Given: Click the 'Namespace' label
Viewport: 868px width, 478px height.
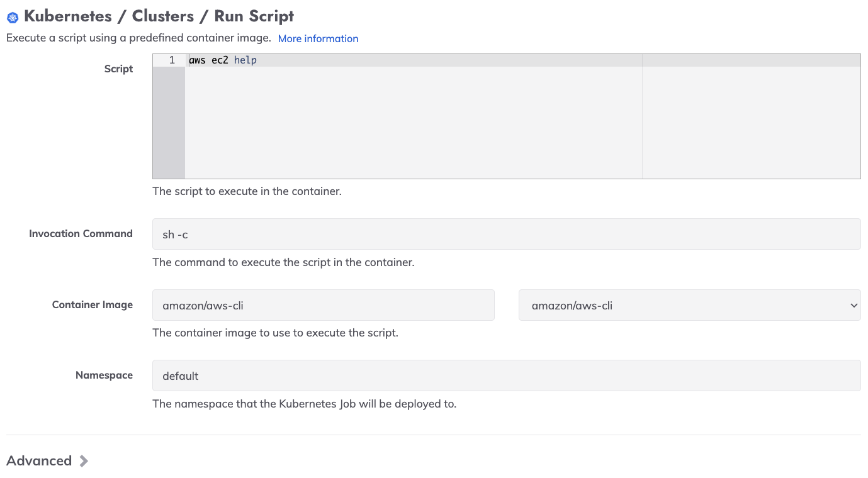Looking at the screenshot, I should [104, 375].
